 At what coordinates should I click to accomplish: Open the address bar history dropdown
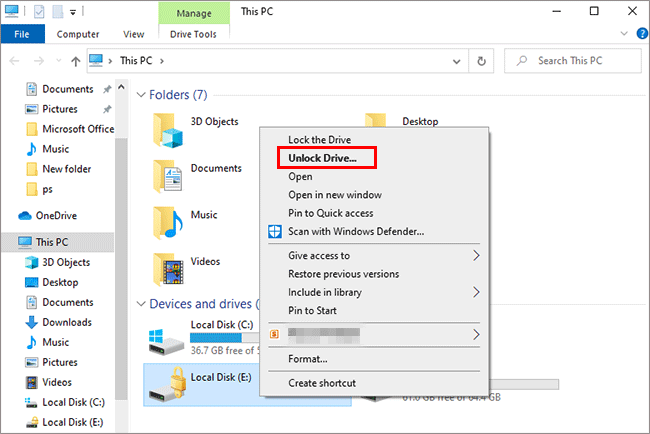click(456, 61)
